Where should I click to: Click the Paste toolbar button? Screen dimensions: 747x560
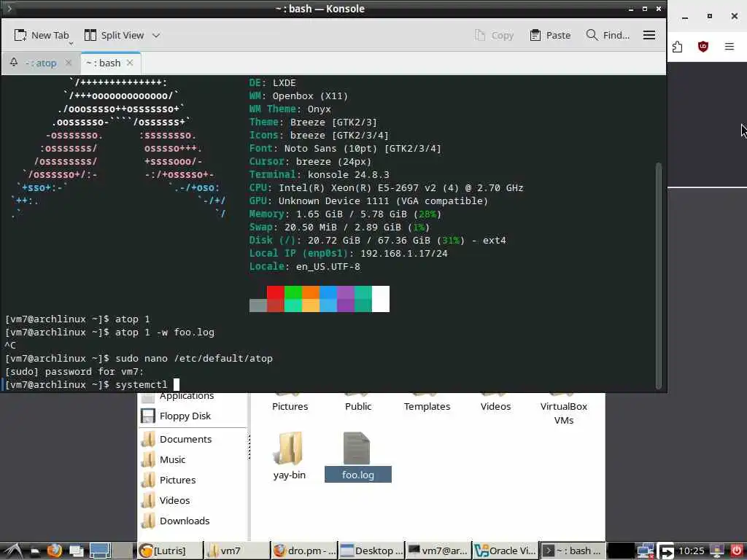click(550, 35)
